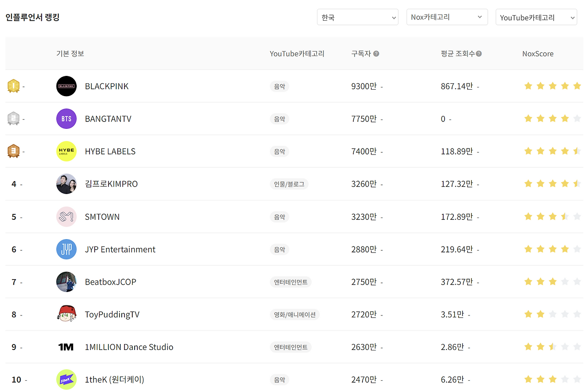Viewport: 588px width, 390px height.
Task: Open the HYBE LABELS yellow avatar
Action: pyautogui.click(x=66, y=151)
